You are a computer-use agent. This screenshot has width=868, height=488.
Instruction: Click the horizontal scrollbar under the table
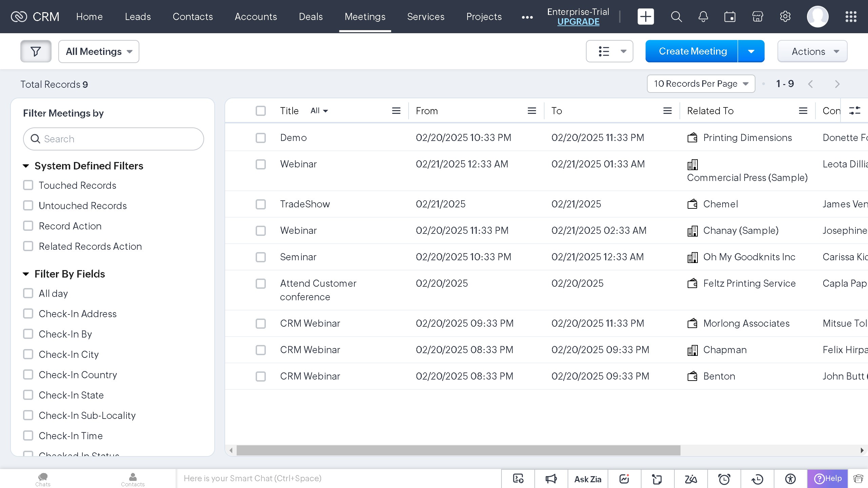(x=458, y=450)
